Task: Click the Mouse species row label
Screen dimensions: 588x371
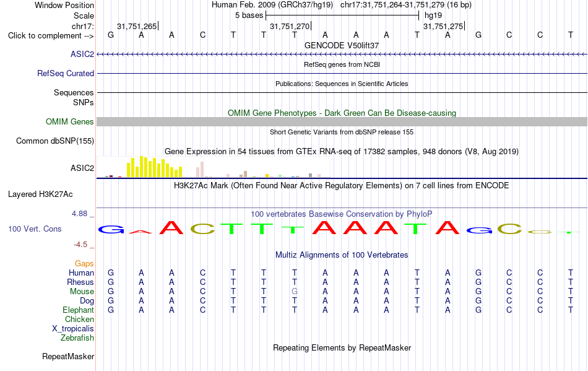Action: point(82,292)
